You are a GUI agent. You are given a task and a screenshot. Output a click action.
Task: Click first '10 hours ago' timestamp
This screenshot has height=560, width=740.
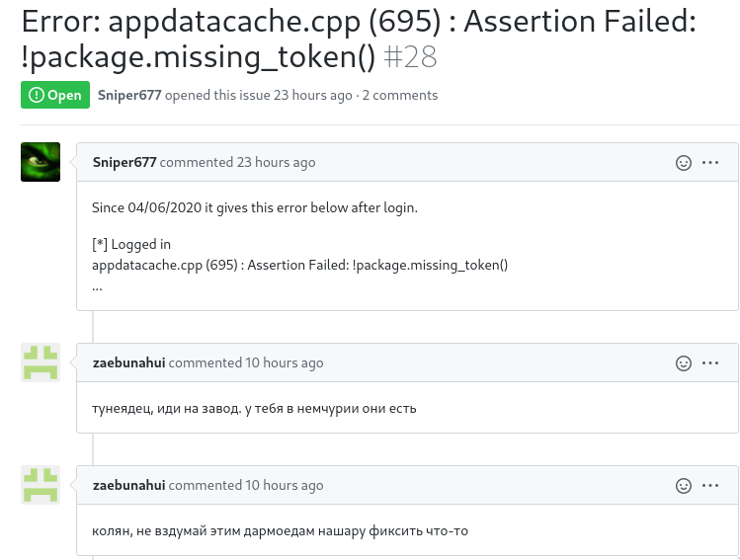click(285, 362)
